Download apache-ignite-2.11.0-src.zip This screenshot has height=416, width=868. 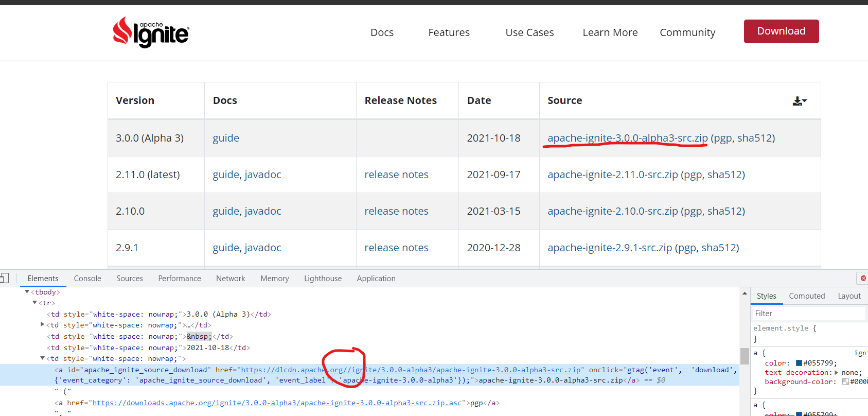point(612,175)
